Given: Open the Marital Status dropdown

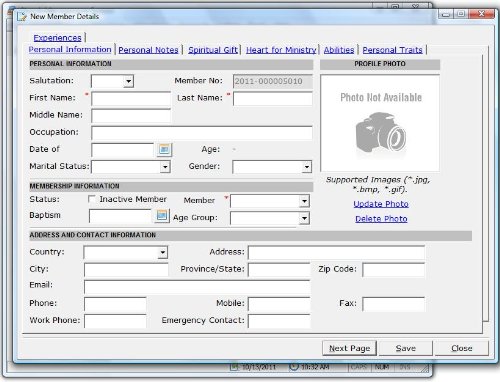Looking at the screenshot, I should point(165,167).
